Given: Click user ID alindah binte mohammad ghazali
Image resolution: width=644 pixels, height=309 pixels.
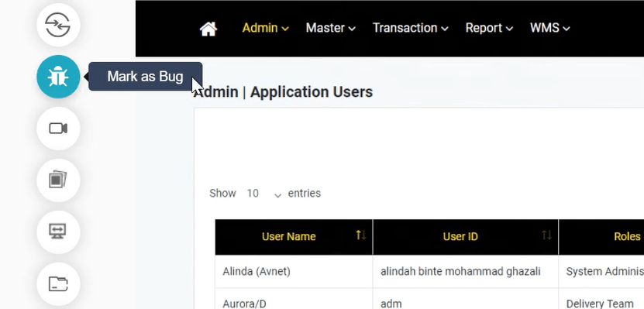Looking at the screenshot, I should coord(460,271).
